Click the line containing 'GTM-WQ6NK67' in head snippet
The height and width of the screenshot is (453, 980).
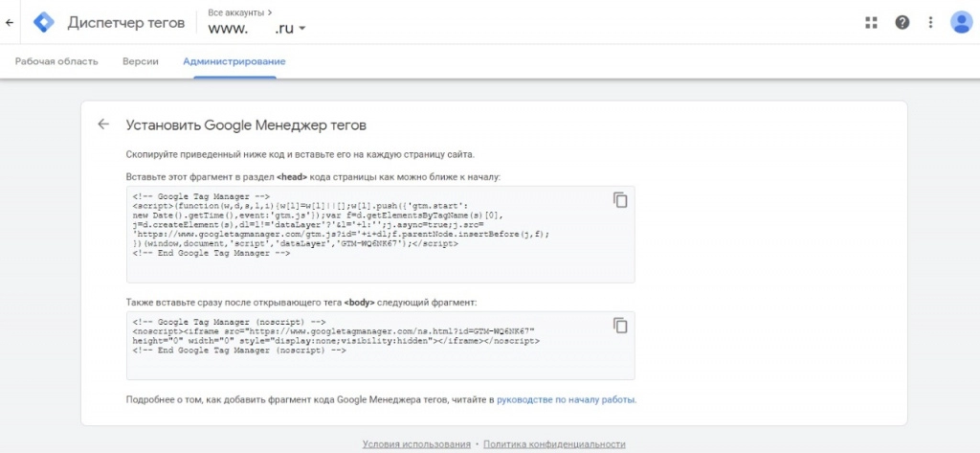(295, 243)
